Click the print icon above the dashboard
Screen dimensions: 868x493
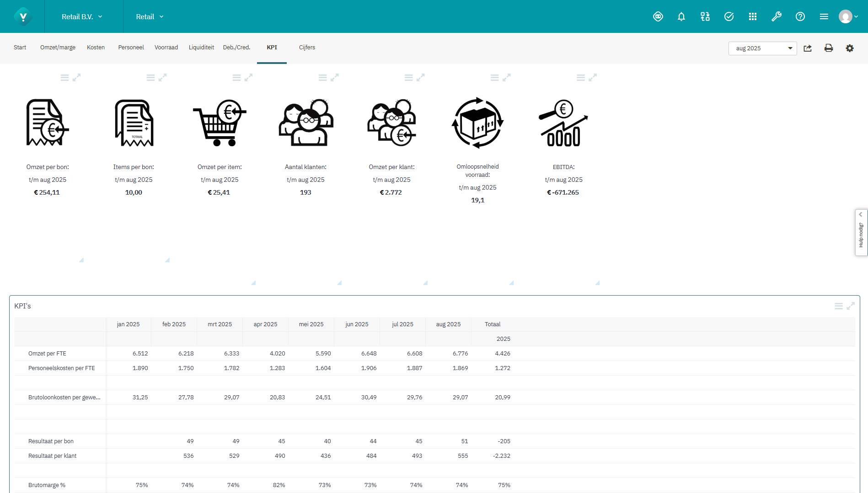point(828,48)
